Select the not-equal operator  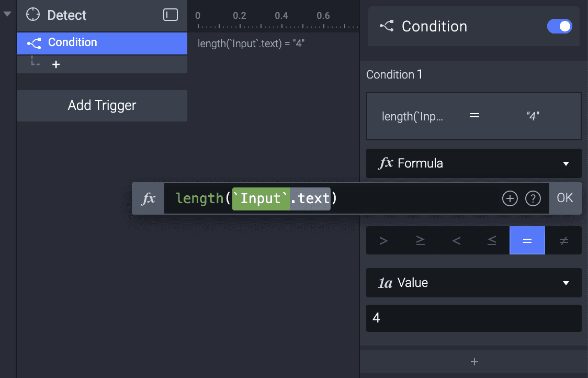[563, 240]
